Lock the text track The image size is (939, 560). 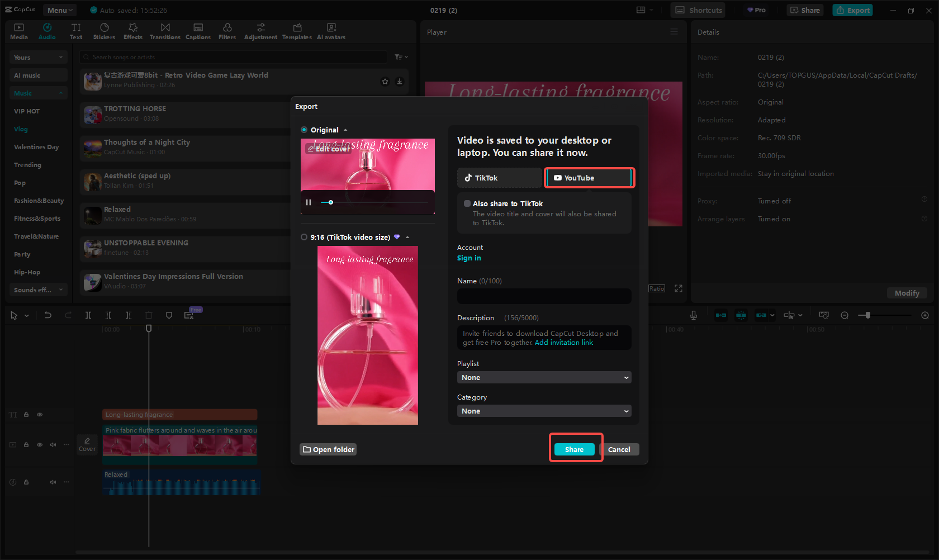coord(26,415)
